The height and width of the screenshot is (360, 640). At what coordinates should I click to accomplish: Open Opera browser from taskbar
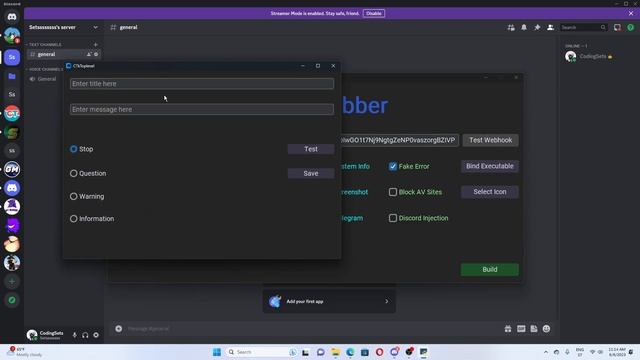coord(380,352)
